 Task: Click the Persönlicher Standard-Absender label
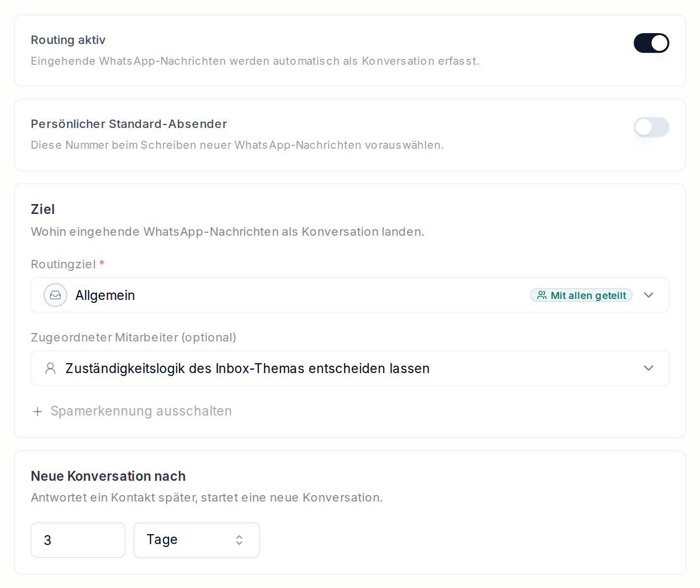129,124
